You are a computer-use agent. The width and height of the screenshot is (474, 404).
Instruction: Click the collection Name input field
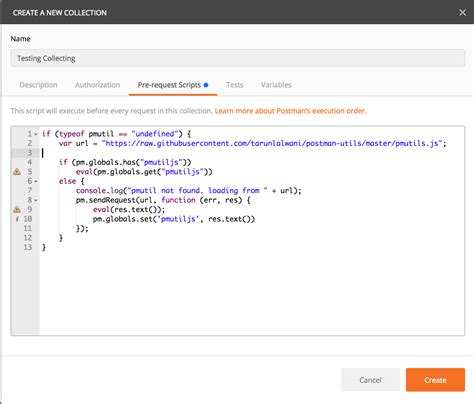(x=238, y=58)
